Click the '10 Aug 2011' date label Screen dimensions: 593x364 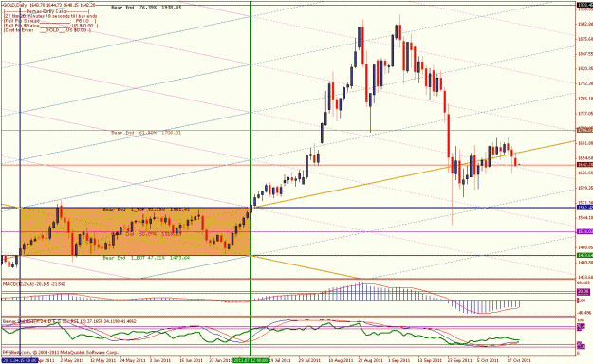[x=340, y=360]
